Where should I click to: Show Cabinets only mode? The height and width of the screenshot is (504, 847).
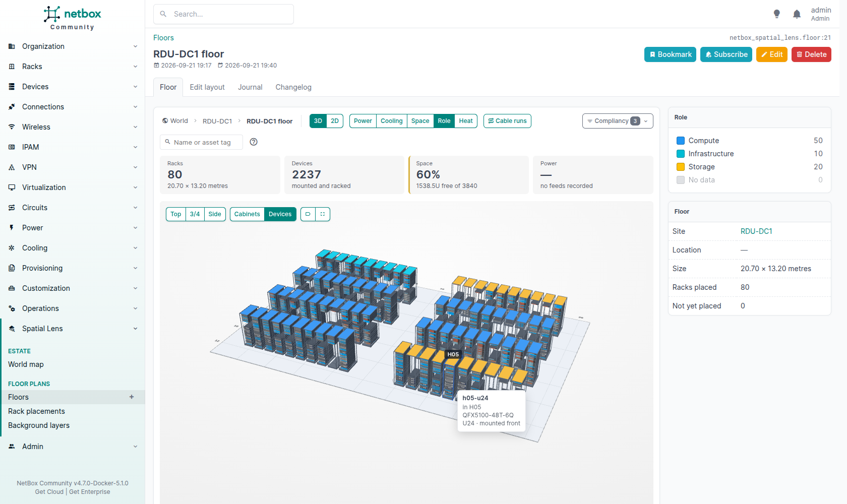(247, 214)
